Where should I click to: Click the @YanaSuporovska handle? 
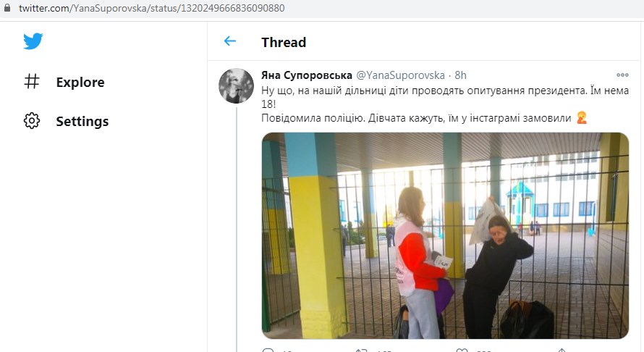(x=400, y=75)
